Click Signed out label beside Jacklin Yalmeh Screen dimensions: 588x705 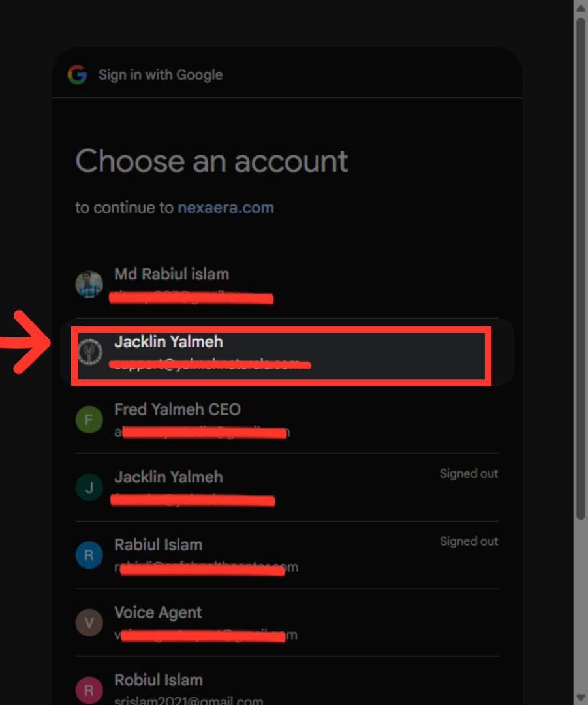coord(469,473)
